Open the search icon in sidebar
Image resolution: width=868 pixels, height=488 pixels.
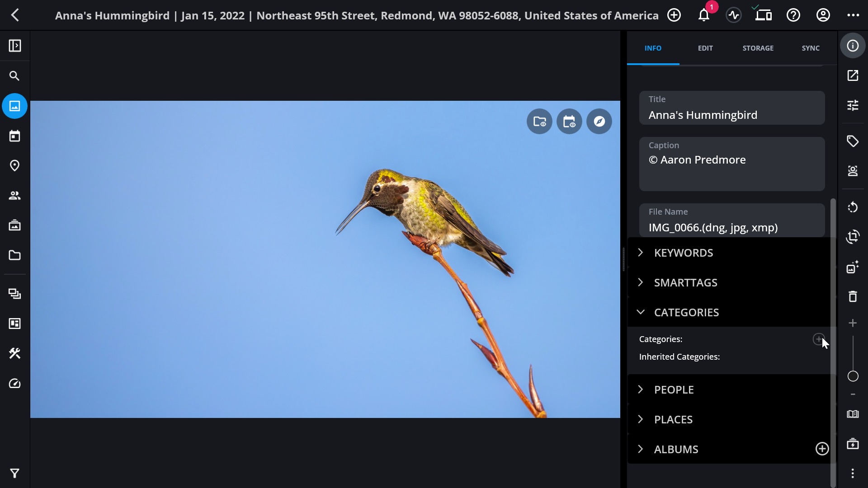[x=15, y=76]
